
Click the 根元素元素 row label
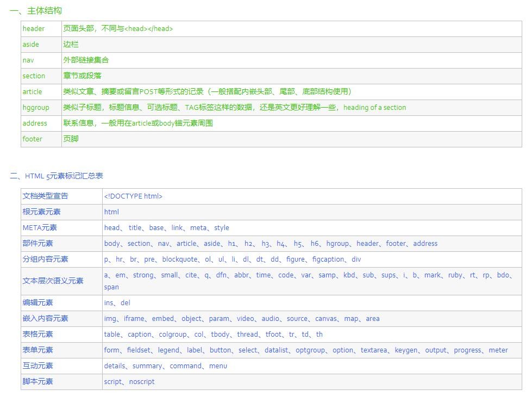tap(42, 212)
